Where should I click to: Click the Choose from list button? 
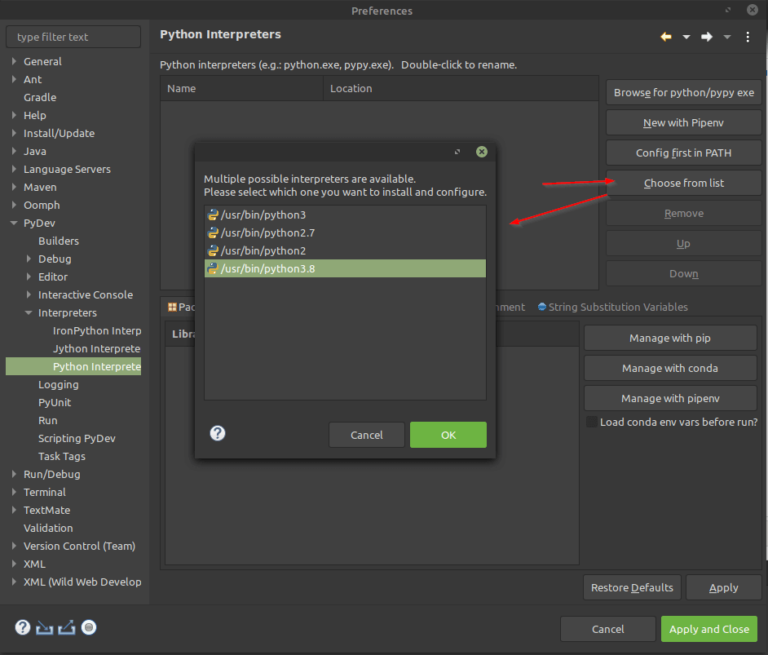pos(683,183)
